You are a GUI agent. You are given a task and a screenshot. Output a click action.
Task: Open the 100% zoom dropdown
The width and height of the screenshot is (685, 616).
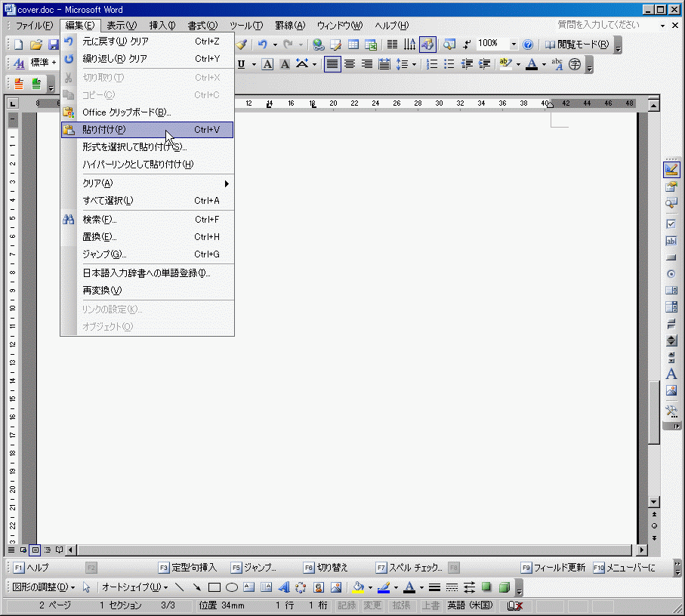tap(514, 45)
